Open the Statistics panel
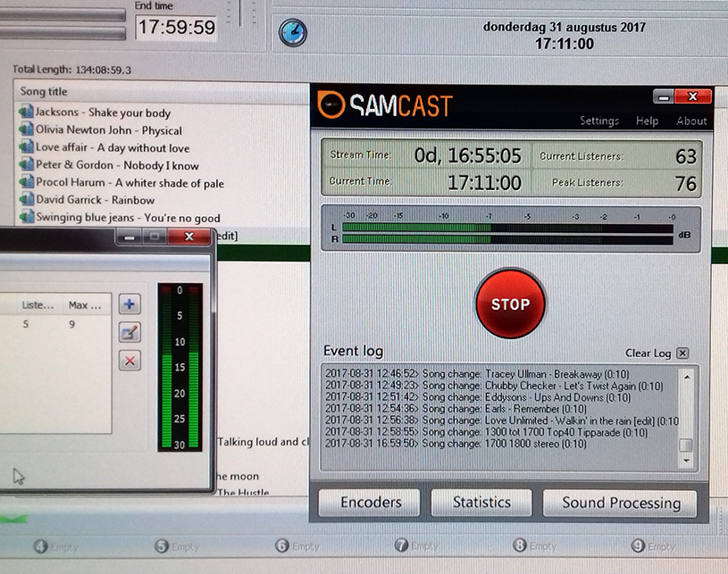The height and width of the screenshot is (574, 728). [481, 503]
